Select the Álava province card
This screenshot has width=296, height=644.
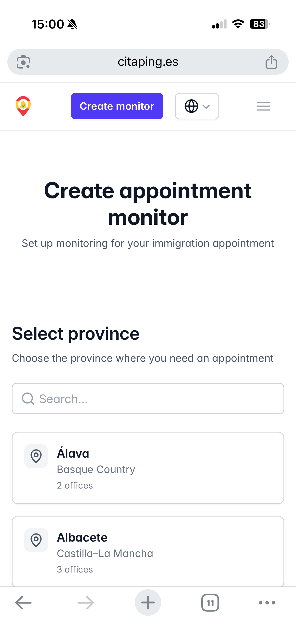point(148,468)
